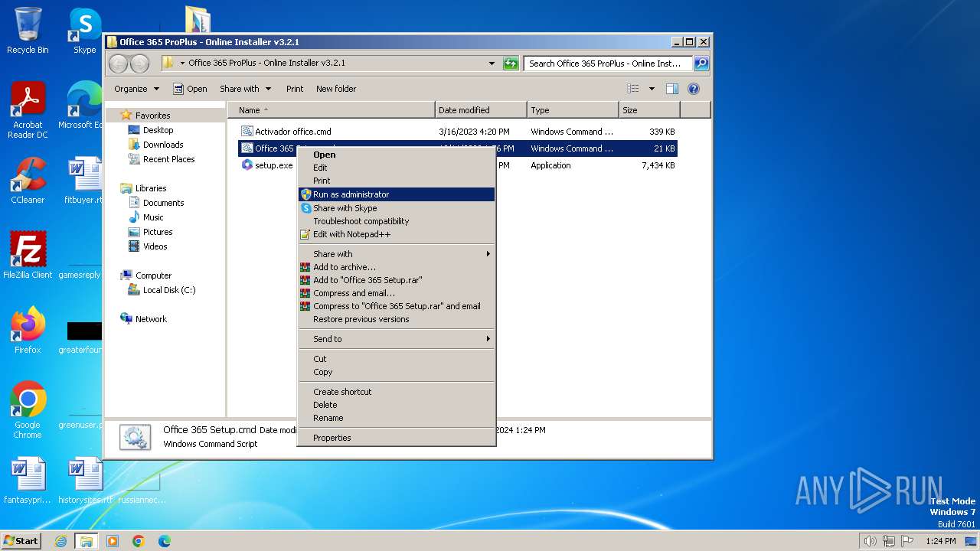980x551 pixels.
Task: Click the refresh button next to address bar
Action: click(511, 64)
